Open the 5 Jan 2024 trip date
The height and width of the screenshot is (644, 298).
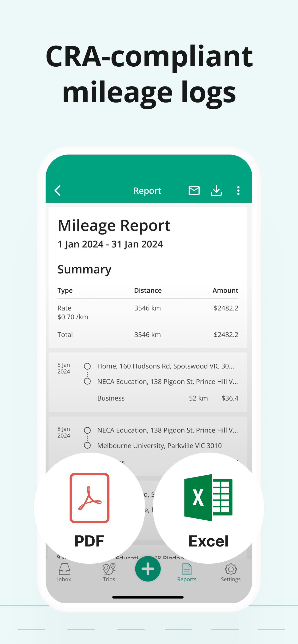click(64, 368)
